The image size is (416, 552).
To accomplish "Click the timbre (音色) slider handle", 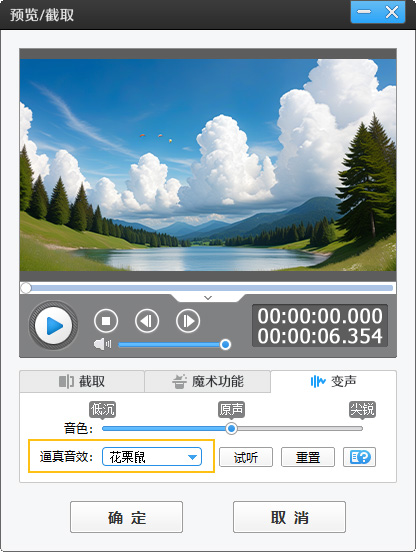I will click(231, 428).
